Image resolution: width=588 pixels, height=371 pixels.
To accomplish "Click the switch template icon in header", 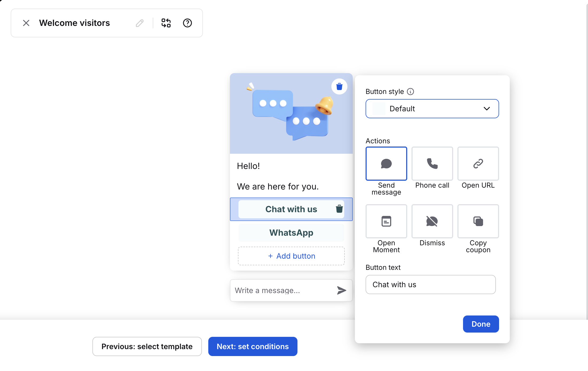I will coord(166,23).
